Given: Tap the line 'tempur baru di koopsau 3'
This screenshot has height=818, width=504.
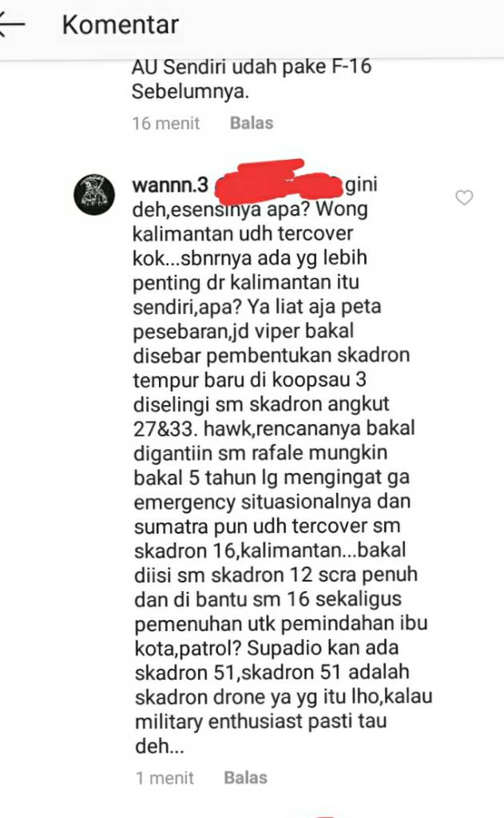Looking at the screenshot, I should click(249, 379).
